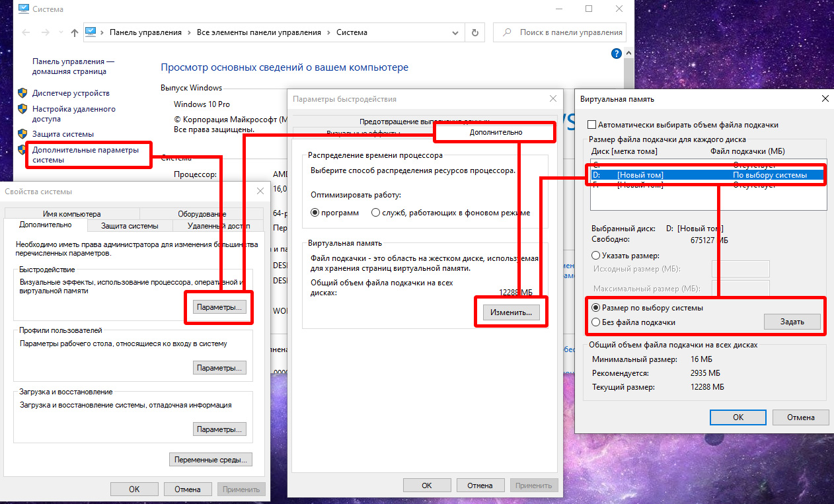Click the shield icon beside Настройка удаленного доступа

[x=22, y=109]
